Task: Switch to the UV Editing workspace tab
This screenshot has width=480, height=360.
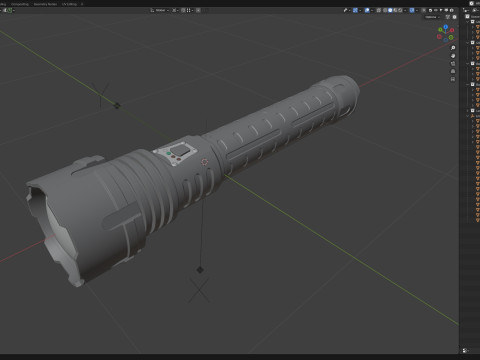Action: point(69,4)
